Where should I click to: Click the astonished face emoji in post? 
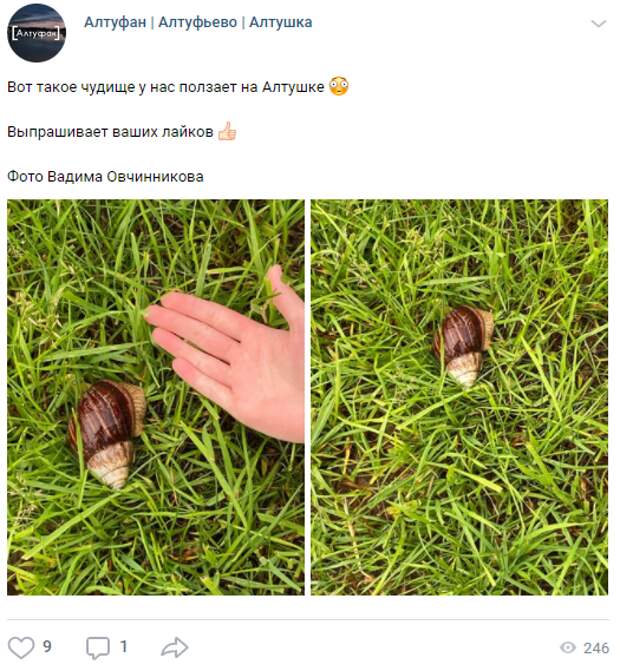click(339, 86)
